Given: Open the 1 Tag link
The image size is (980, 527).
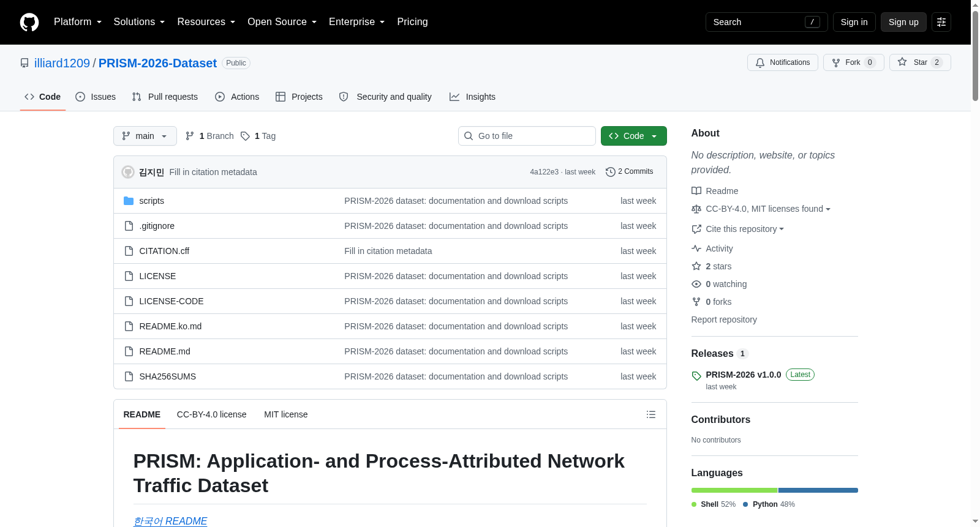Looking at the screenshot, I should pos(258,136).
